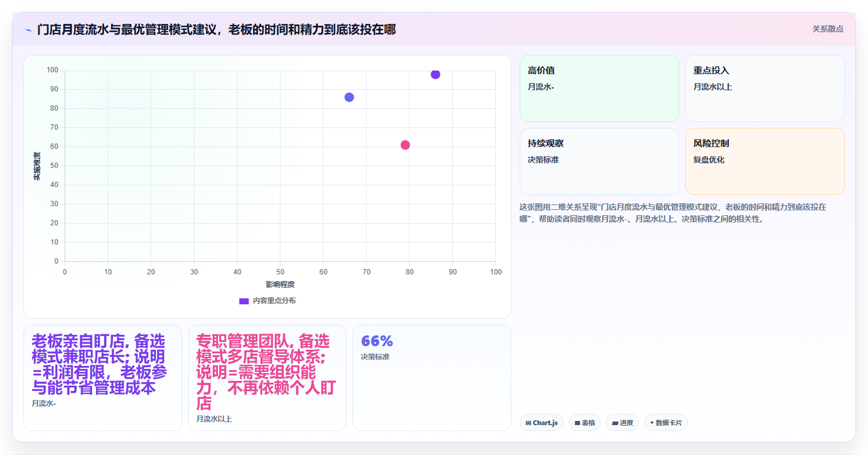The height and width of the screenshot is (455, 868).
Task: Click the 表格 tag chip
Action: 585,423
